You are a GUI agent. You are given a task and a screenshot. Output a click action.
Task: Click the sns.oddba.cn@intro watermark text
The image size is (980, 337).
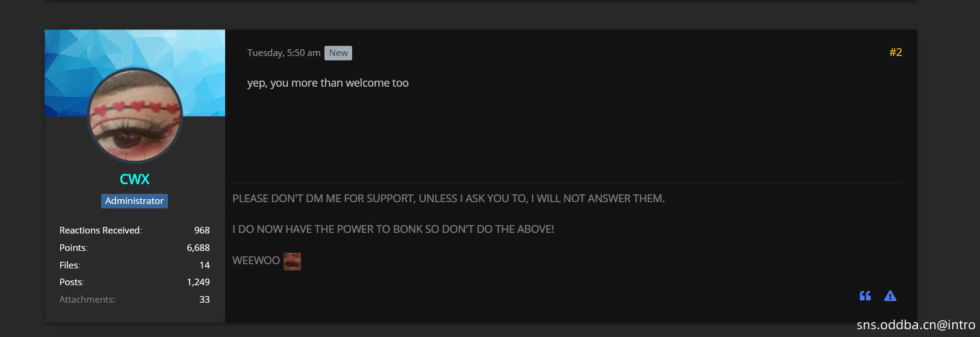(916, 325)
